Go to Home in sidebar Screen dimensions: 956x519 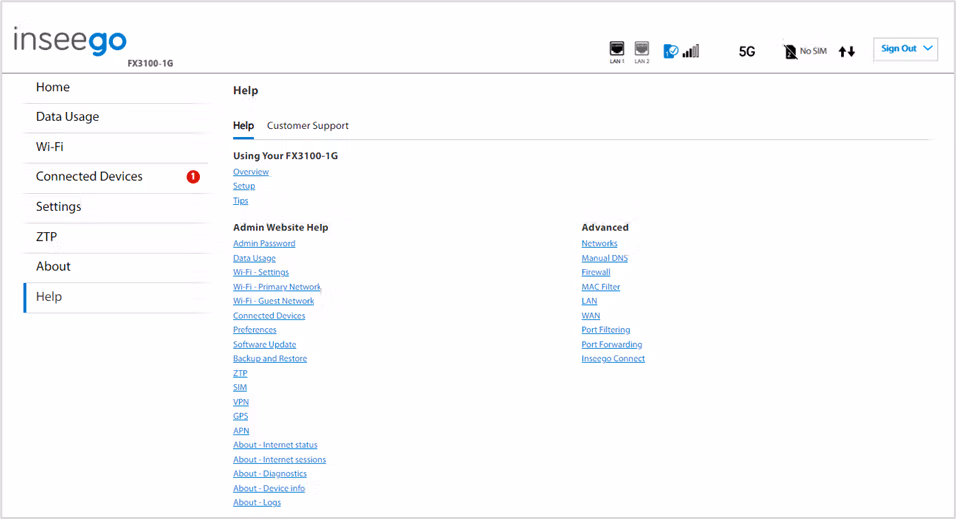tap(116, 88)
